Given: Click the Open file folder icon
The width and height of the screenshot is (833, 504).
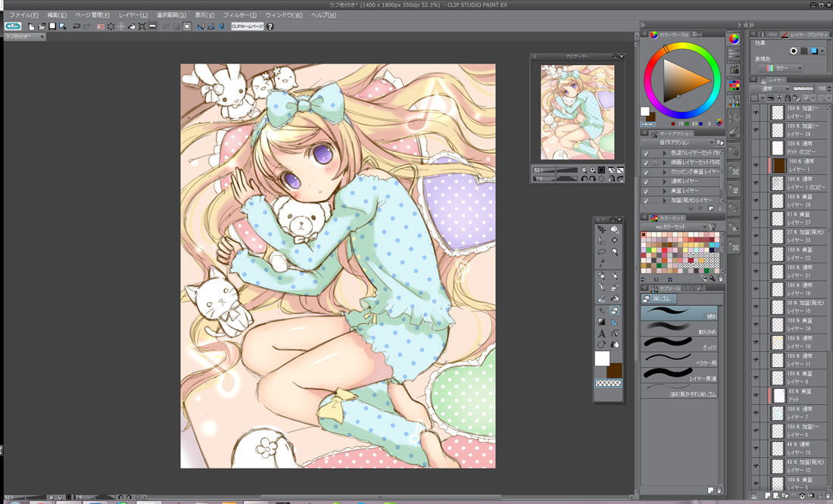Looking at the screenshot, I should pyautogui.click(x=42, y=26).
